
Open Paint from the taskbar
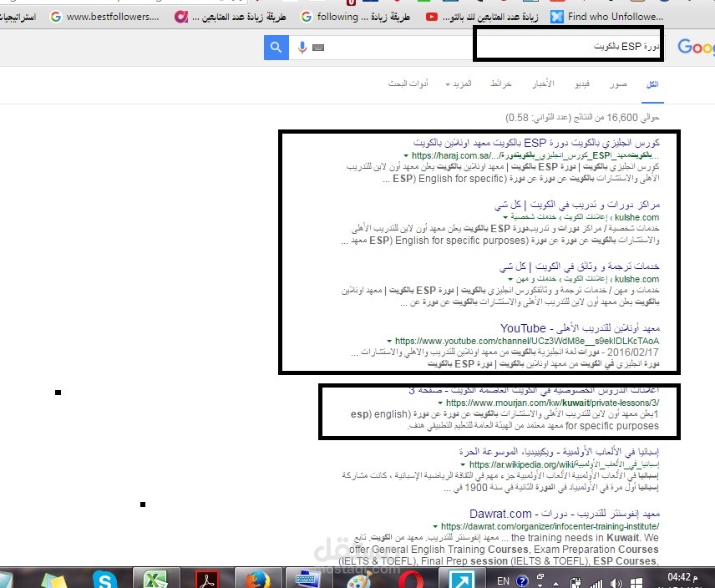pos(359,580)
